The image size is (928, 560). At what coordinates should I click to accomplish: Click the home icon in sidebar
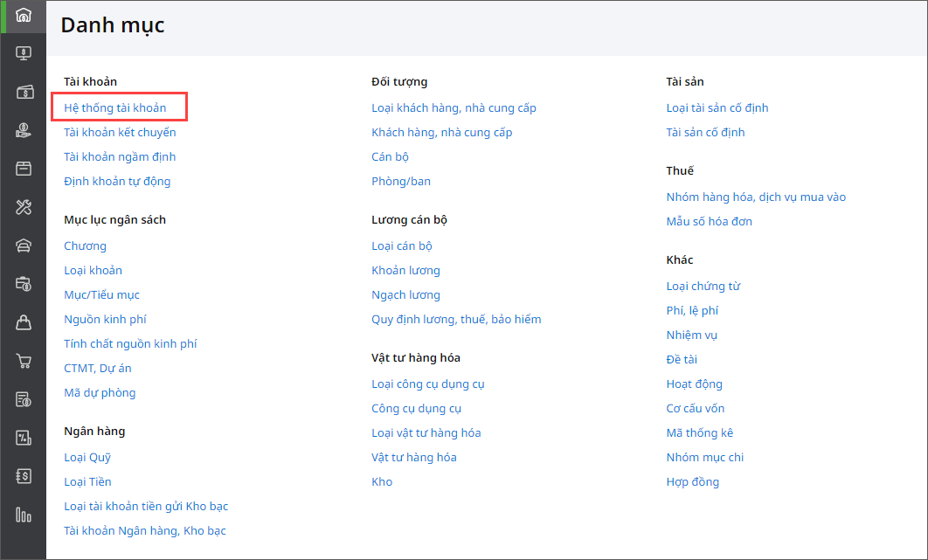pyautogui.click(x=24, y=15)
